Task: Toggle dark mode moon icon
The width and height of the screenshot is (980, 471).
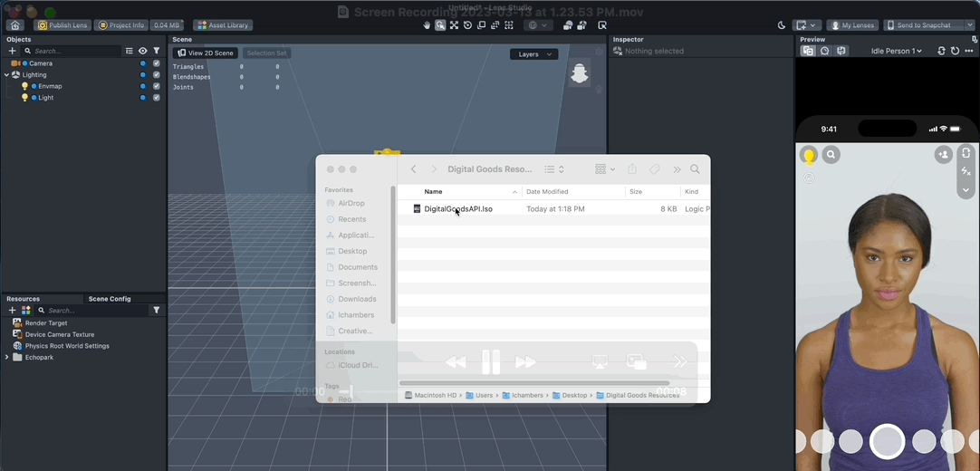Action: pos(782,25)
